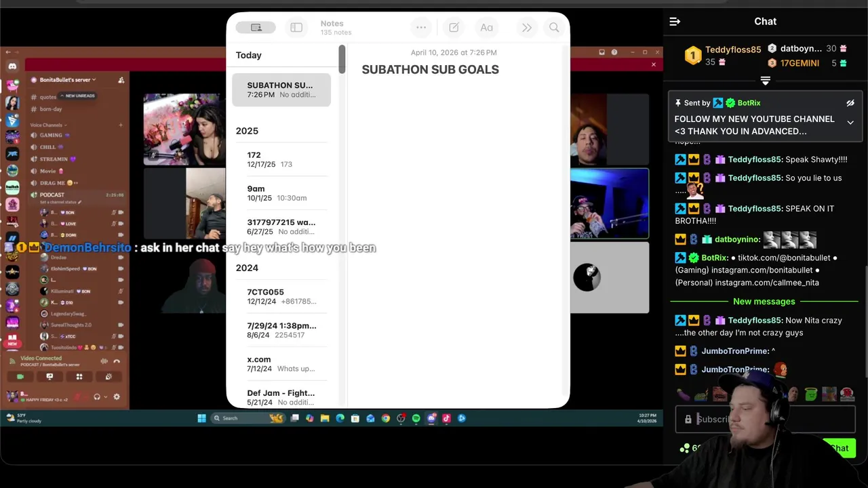
Task: Open the 9am note
Action: tap(281, 193)
